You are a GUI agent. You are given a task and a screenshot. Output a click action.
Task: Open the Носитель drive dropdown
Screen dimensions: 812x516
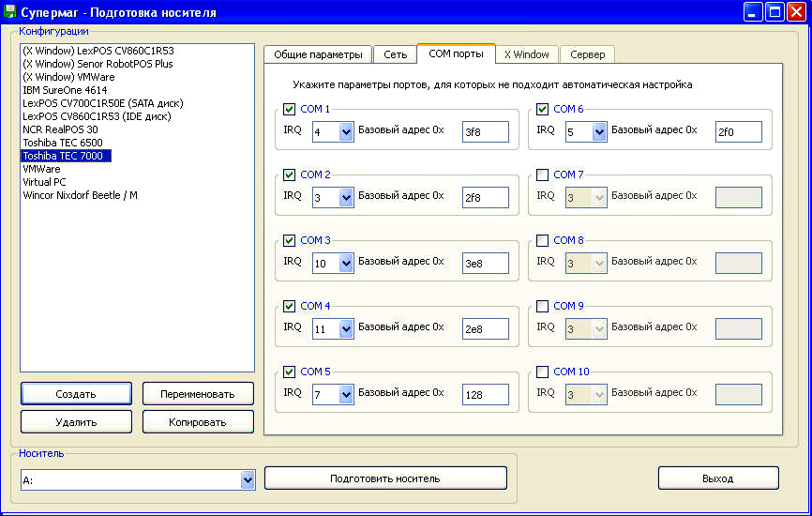(248, 479)
